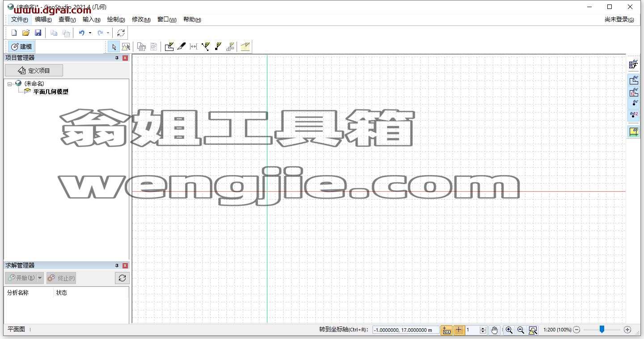Zoom to fit objects icon
The height and width of the screenshot is (339, 644).
pyautogui.click(x=533, y=330)
